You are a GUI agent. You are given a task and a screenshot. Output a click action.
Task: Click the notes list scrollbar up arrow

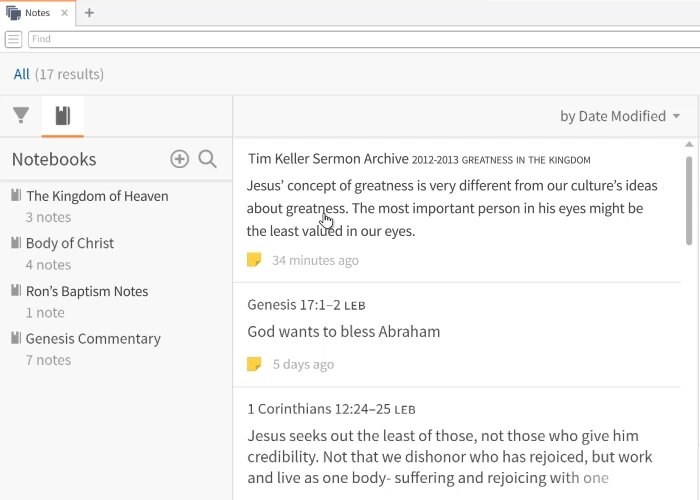coord(689,144)
